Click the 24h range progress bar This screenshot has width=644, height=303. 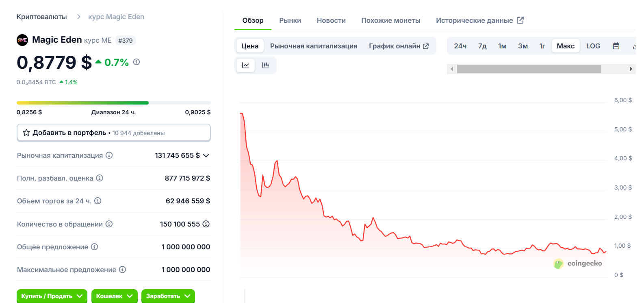tap(114, 103)
